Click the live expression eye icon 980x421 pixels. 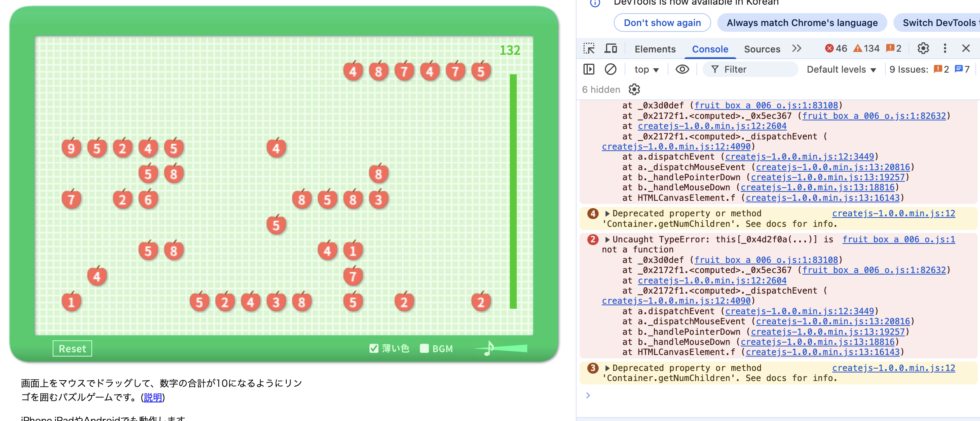point(682,70)
